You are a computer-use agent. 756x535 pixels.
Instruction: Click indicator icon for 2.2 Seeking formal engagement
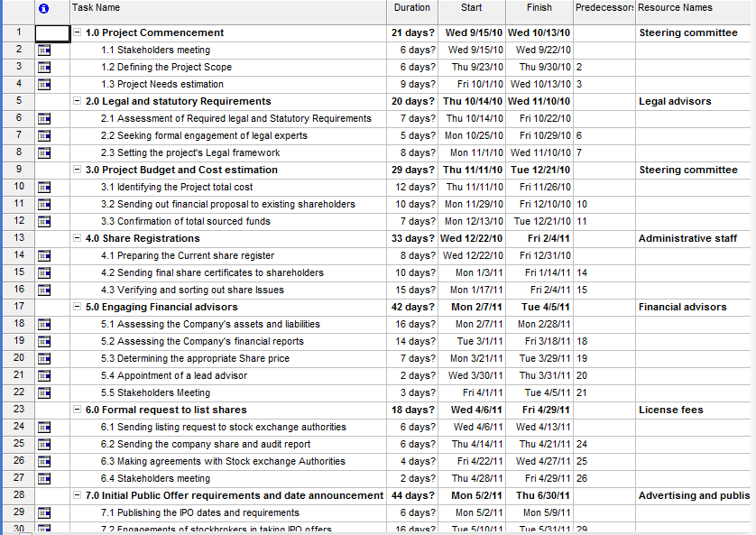44,136
